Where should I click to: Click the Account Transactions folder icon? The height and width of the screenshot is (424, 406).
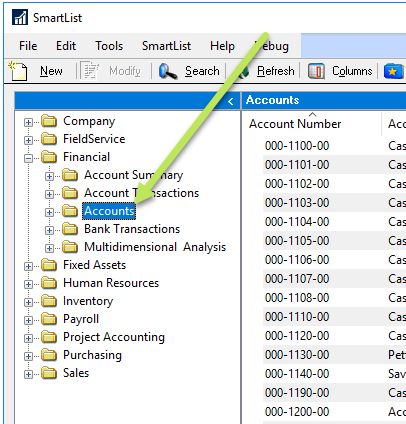click(x=70, y=193)
